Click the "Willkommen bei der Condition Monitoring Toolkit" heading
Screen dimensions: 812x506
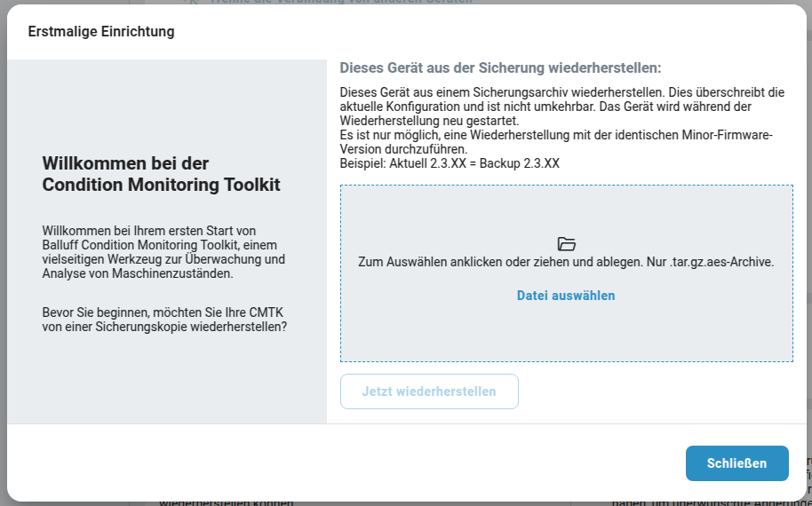[x=161, y=174]
